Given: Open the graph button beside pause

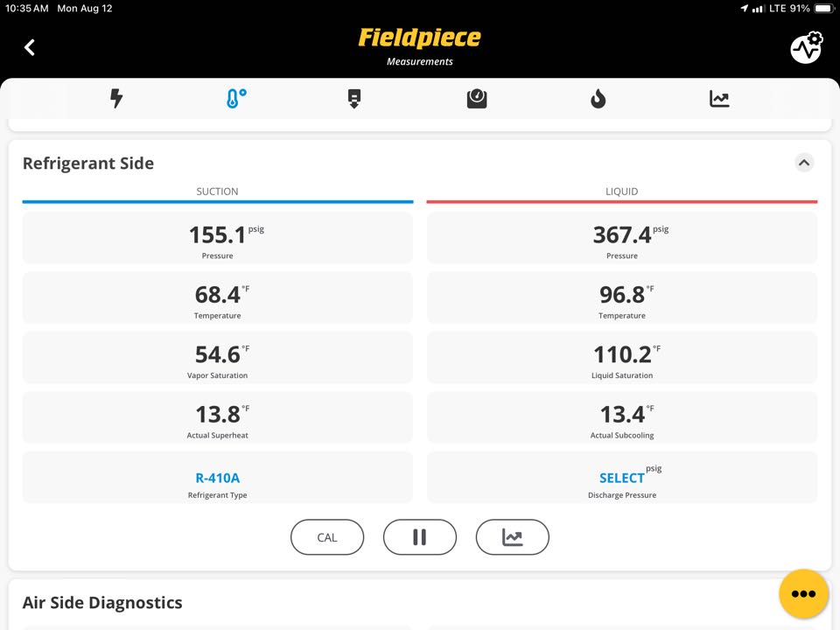Looking at the screenshot, I should point(513,537).
